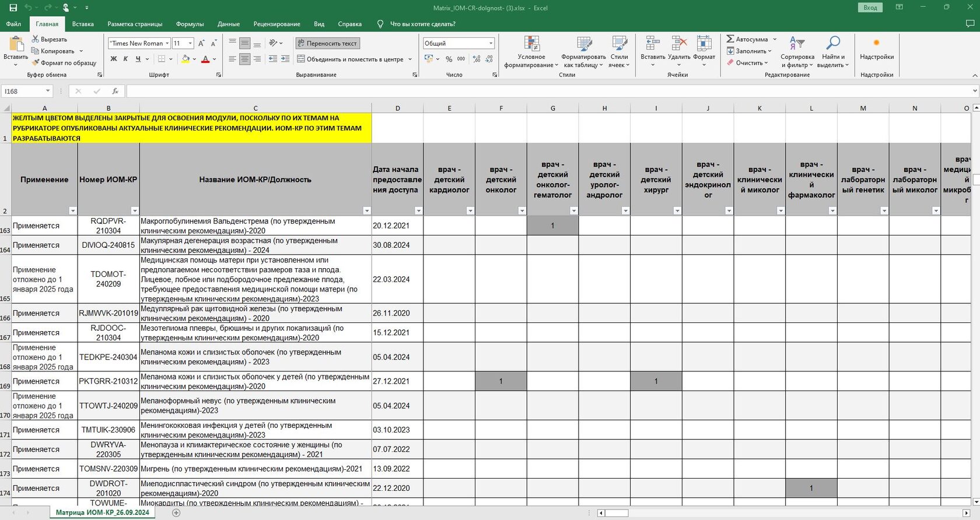980x520 pixels.
Task: Click percent style icon
Action: [x=449, y=59]
